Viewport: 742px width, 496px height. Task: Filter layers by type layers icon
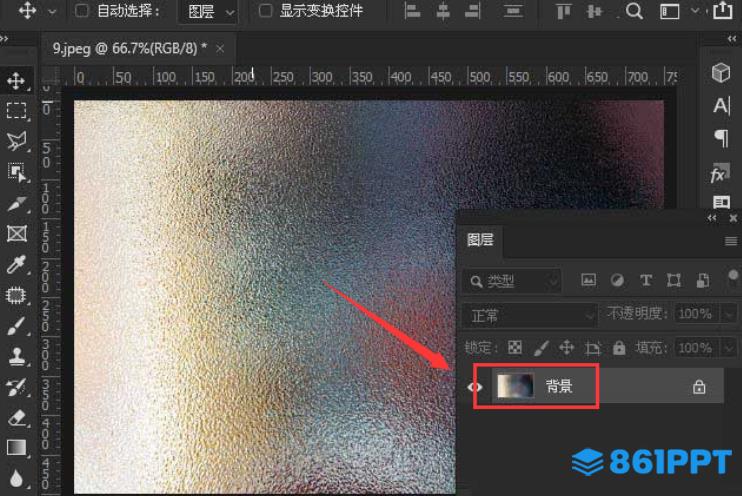(645, 280)
